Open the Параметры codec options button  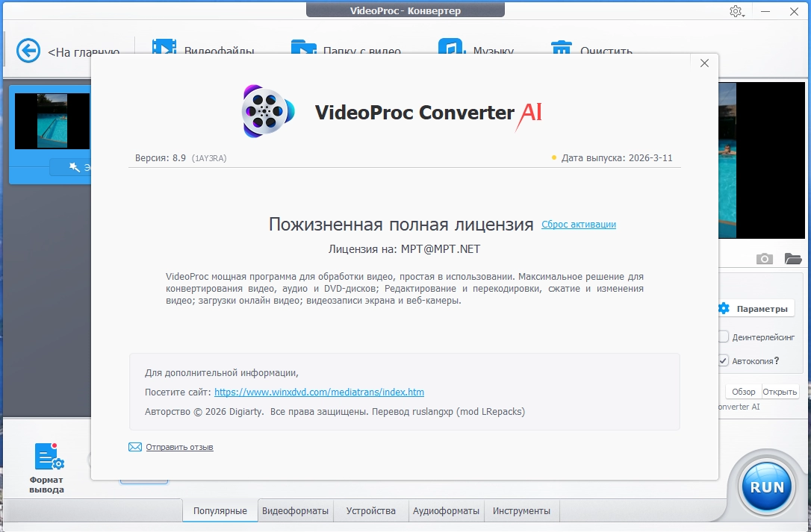(756, 309)
